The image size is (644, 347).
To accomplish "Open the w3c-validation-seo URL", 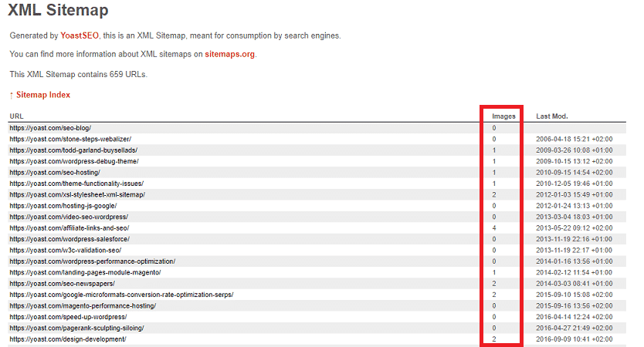I will point(66,250).
